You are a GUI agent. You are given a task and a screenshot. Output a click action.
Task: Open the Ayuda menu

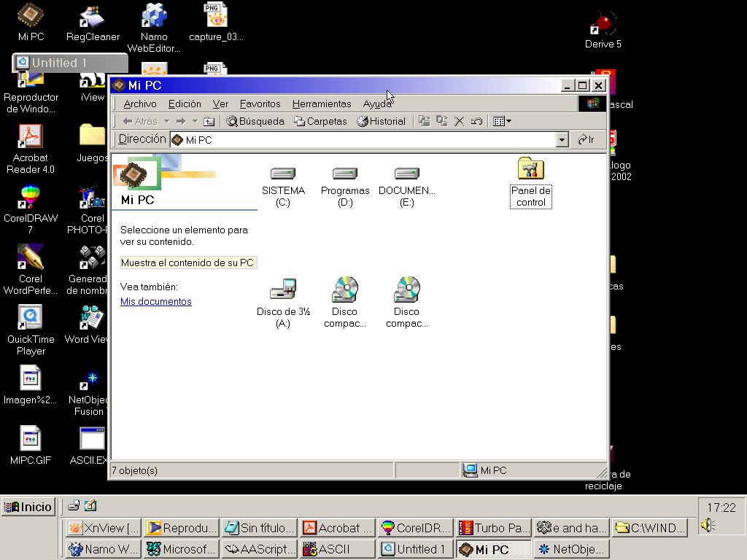377,104
